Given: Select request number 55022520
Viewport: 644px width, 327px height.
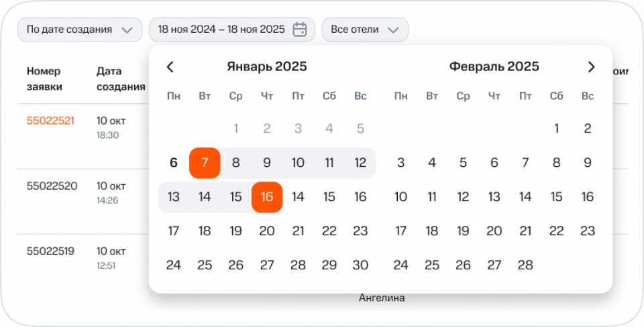Looking at the screenshot, I should coord(52,186).
